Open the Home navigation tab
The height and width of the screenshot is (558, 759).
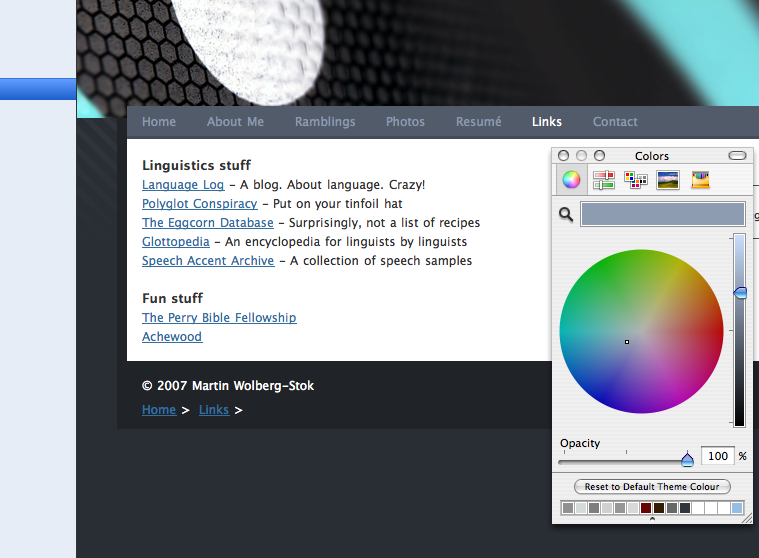coord(159,121)
